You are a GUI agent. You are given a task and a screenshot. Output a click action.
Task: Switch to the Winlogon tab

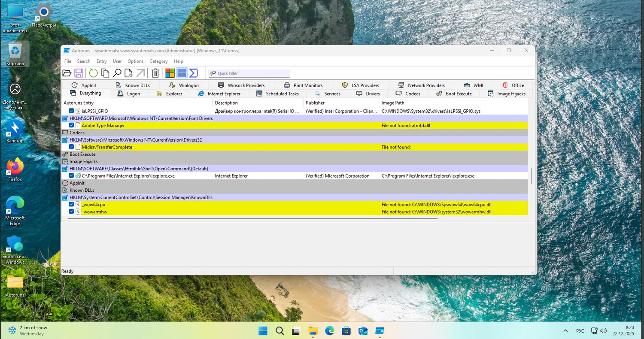pyautogui.click(x=188, y=85)
